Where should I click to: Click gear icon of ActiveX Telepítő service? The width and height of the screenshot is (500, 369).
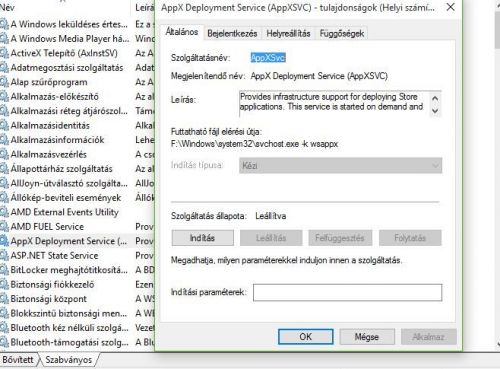coord(4,53)
